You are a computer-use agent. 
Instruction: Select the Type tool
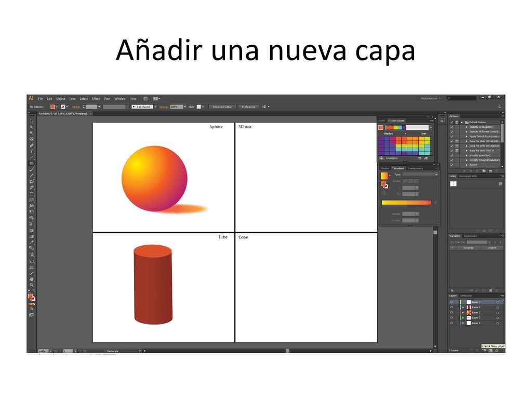point(32,151)
